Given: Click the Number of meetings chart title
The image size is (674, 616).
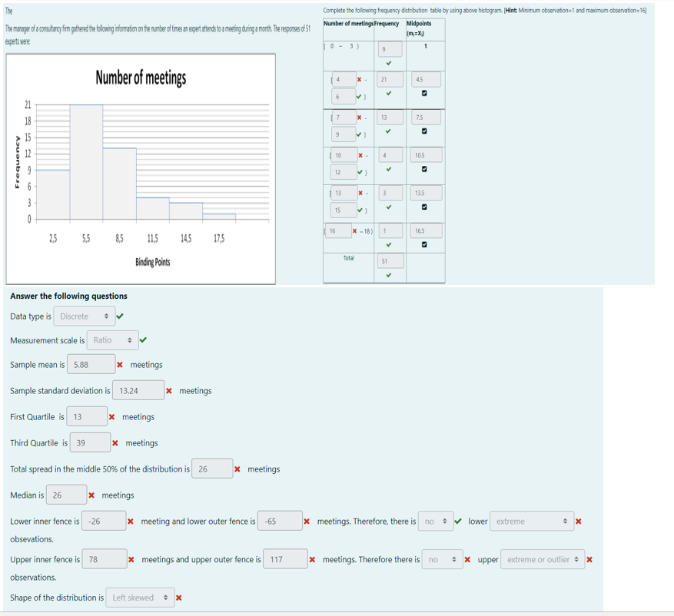Looking at the screenshot, I should [x=141, y=78].
